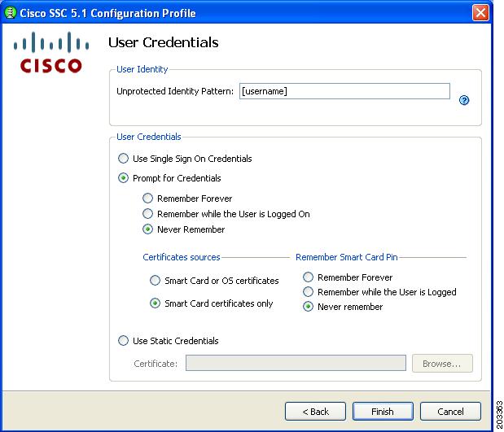Click the User Identity group label
The height and width of the screenshot is (432, 504).
(x=142, y=69)
